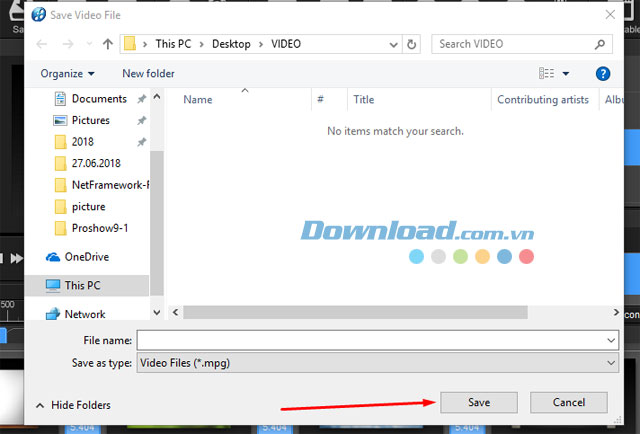Open the Organize menu
The width and height of the screenshot is (640, 434).
click(x=67, y=73)
